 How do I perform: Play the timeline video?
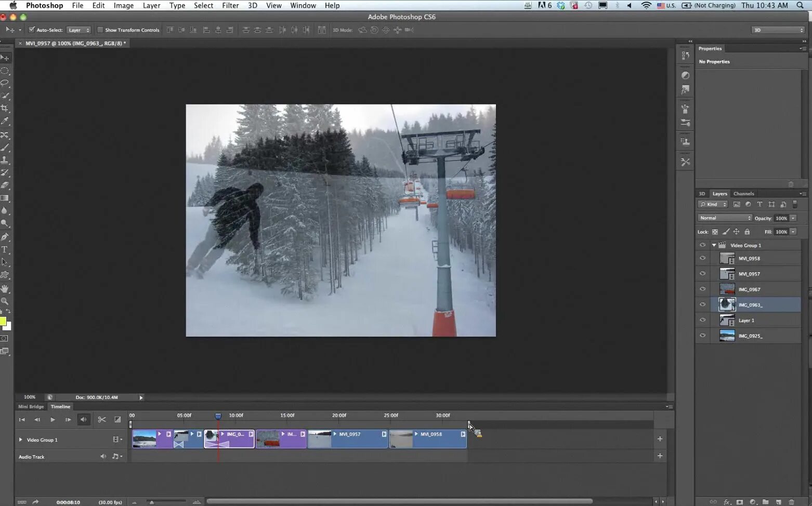coord(53,419)
